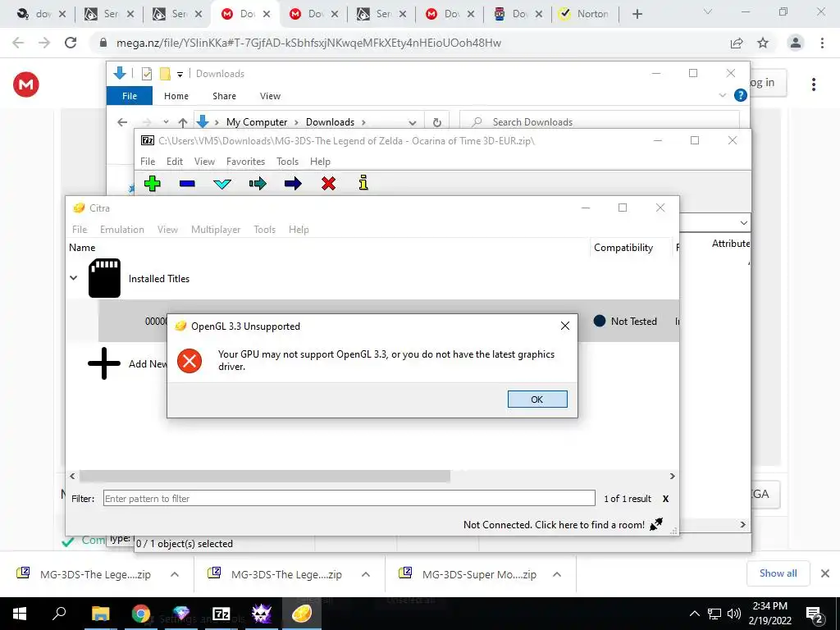
Task: Open the File menu in 7-Zip window
Action: 148,162
